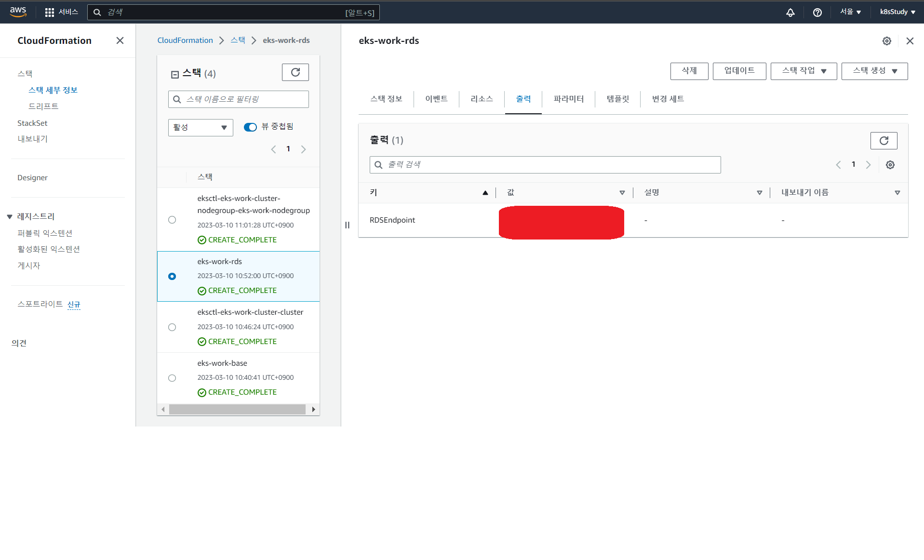Open the 스택 작업 dropdown button
This screenshot has height=560, width=924.
(x=803, y=71)
